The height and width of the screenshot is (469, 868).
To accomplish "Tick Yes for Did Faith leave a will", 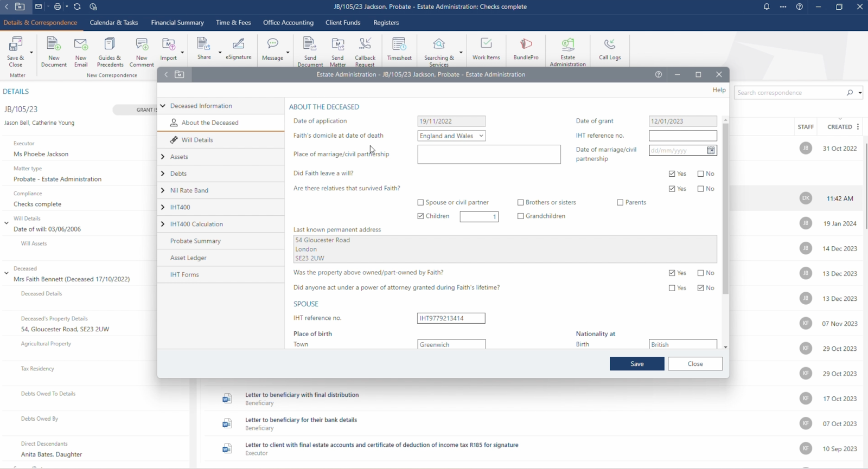I will click(x=672, y=174).
